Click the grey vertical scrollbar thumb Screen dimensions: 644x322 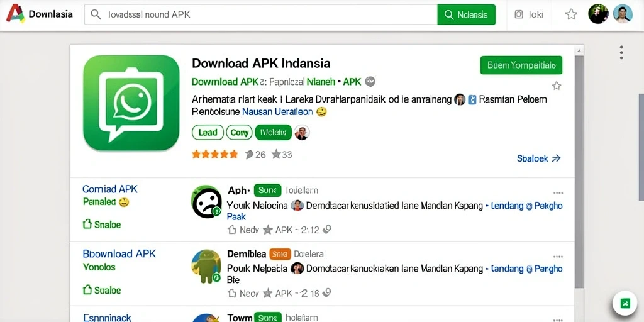pos(579,172)
